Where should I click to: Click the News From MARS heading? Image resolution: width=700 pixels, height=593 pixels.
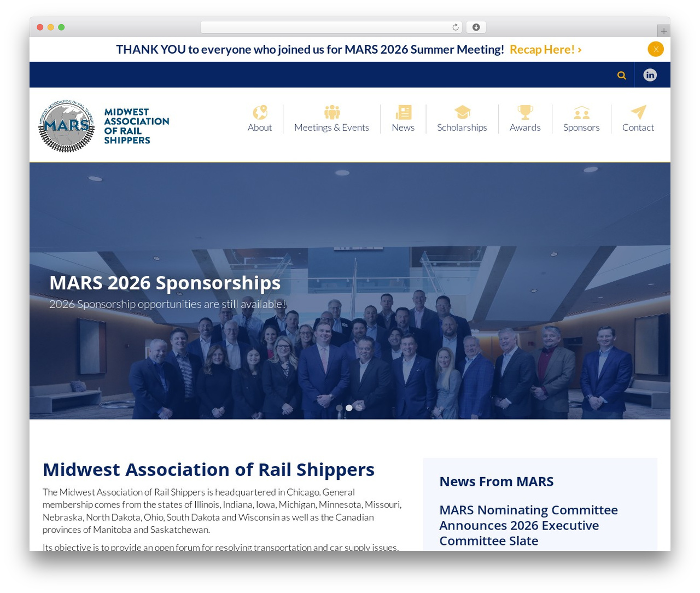[497, 481]
